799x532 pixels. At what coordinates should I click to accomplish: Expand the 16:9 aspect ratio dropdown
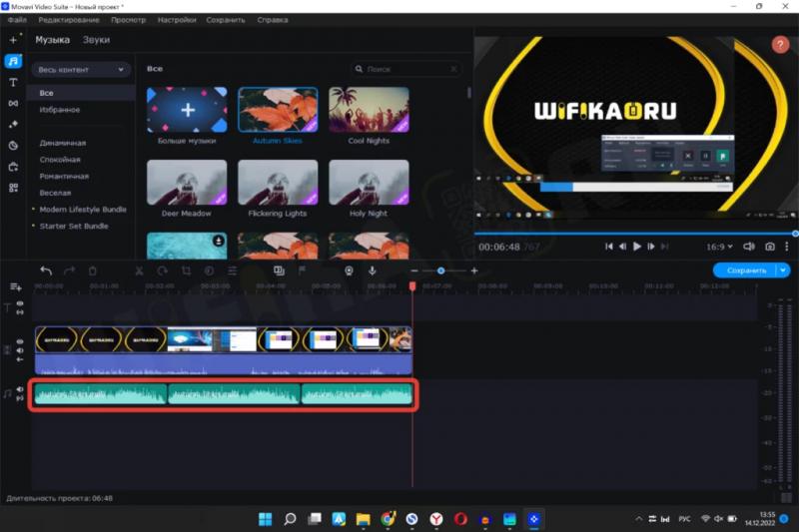pyautogui.click(x=718, y=246)
